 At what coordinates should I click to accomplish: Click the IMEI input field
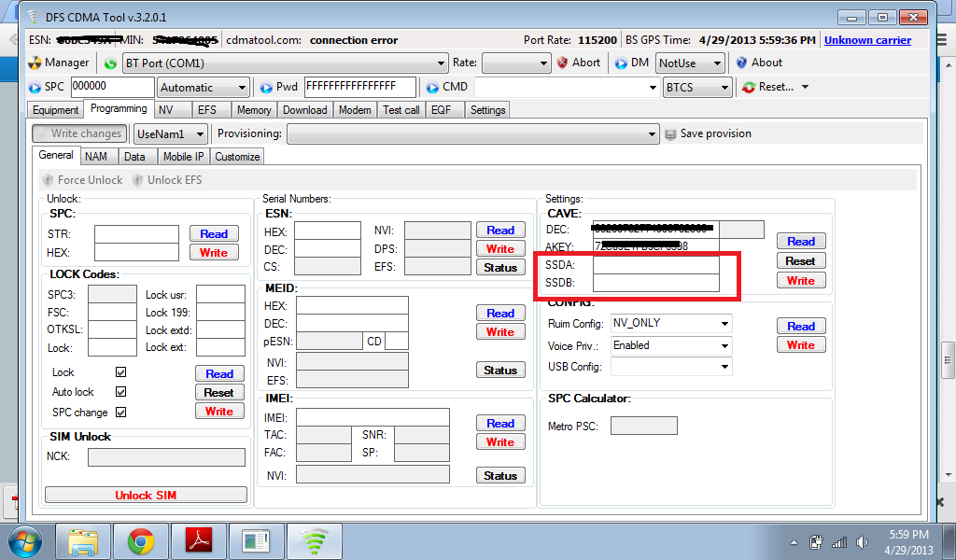click(373, 417)
